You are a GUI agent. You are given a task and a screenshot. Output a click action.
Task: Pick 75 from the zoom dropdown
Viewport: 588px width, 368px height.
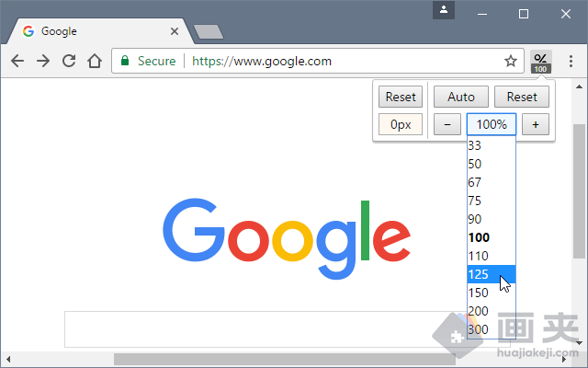point(492,201)
